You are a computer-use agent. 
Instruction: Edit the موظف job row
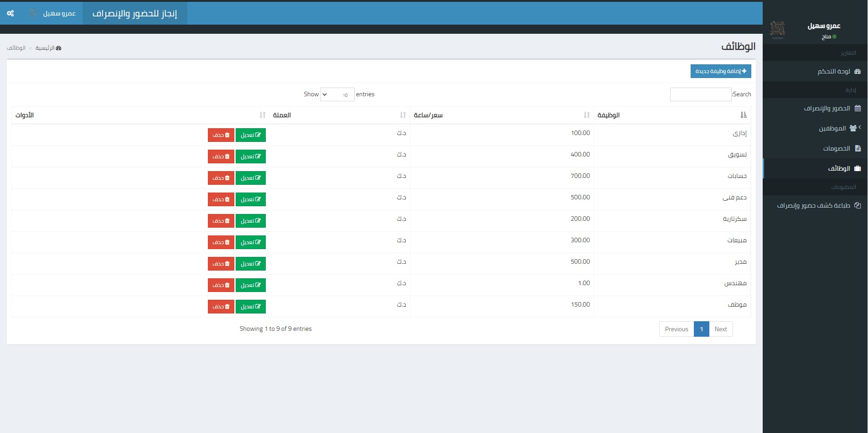[x=251, y=307]
